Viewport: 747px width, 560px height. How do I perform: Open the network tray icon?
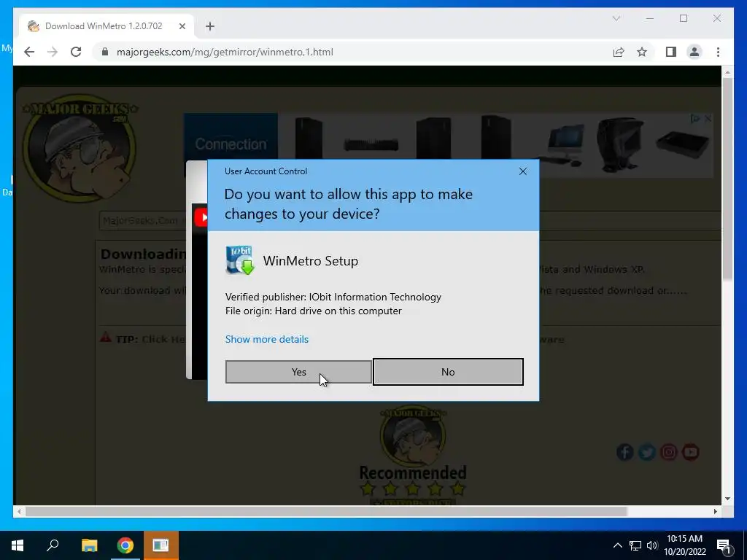pyautogui.click(x=635, y=545)
